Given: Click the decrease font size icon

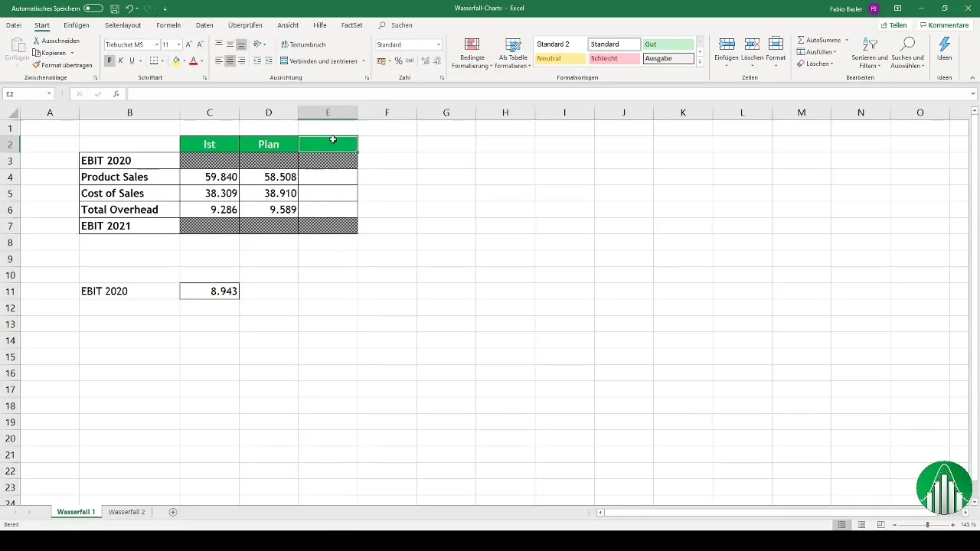Looking at the screenshot, I should pyautogui.click(x=200, y=44).
